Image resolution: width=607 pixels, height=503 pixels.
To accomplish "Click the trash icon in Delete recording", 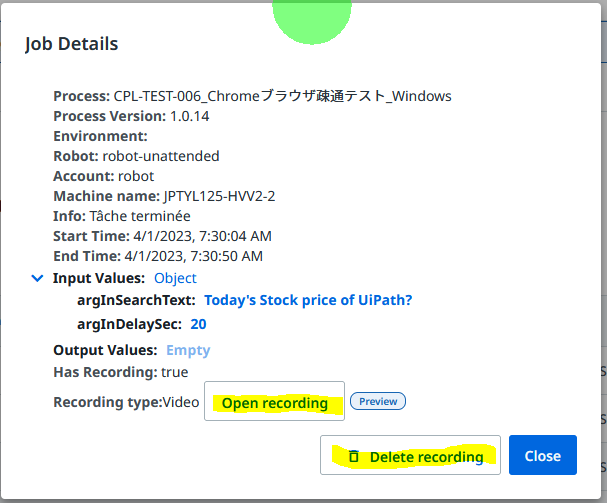I will 353,456.
